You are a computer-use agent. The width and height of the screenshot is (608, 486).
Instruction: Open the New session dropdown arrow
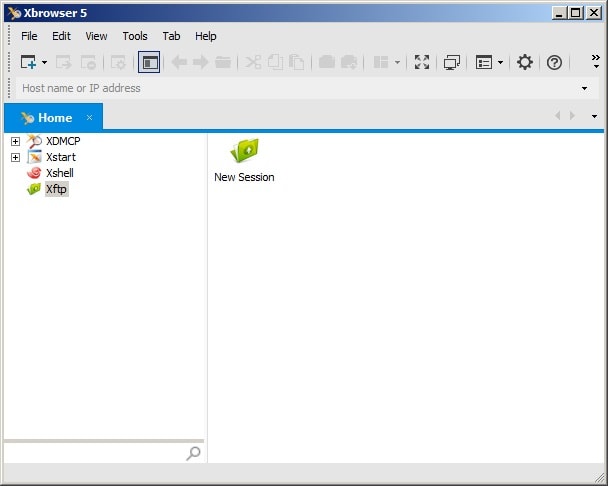click(44, 62)
